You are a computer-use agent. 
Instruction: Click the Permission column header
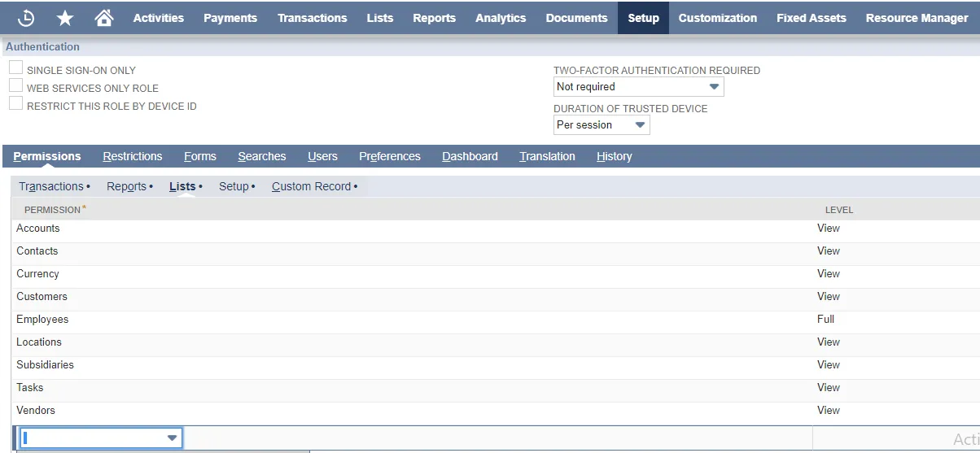(52, 210)
